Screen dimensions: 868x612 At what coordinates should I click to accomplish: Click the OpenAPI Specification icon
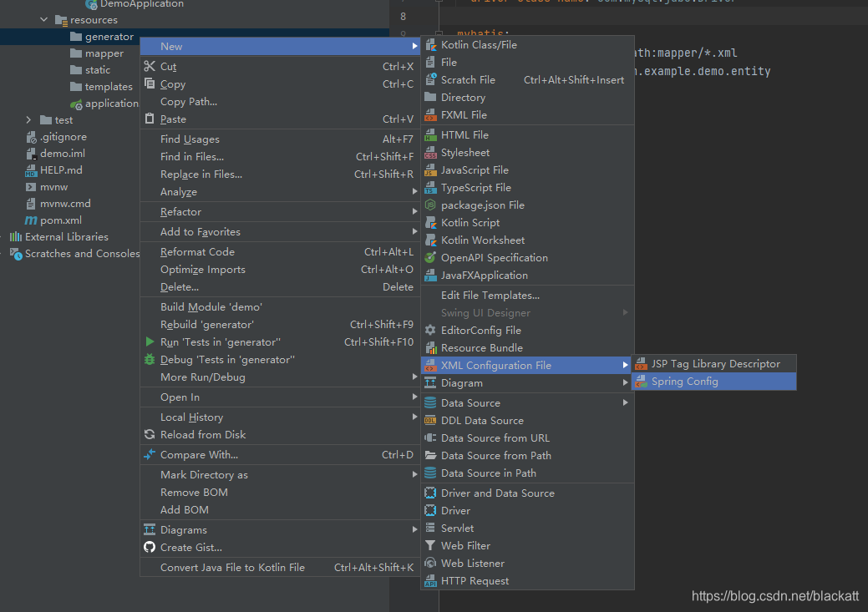tap(431, 258)
